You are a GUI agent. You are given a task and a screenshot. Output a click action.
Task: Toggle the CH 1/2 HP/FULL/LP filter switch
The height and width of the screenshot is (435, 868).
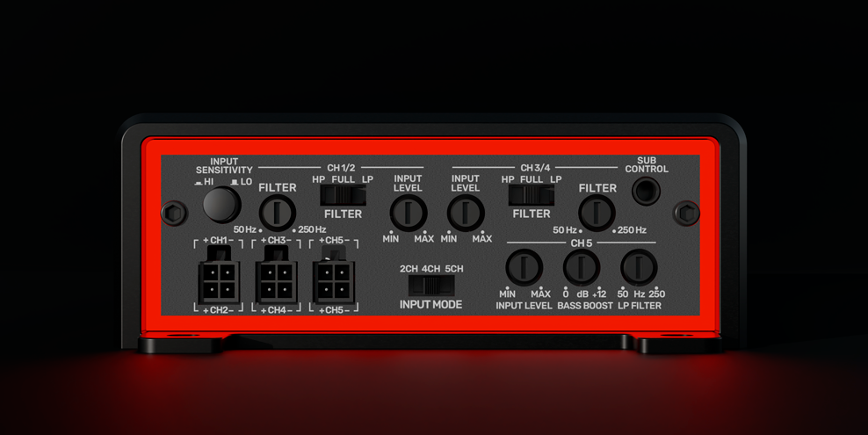click(x=343, y=195)
